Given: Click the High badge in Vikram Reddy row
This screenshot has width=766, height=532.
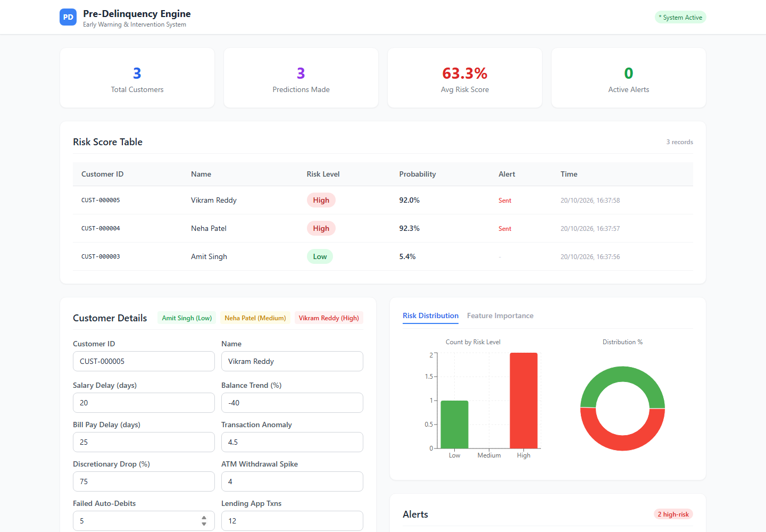Looking at the screenshot, I should (x=321, y=200).
